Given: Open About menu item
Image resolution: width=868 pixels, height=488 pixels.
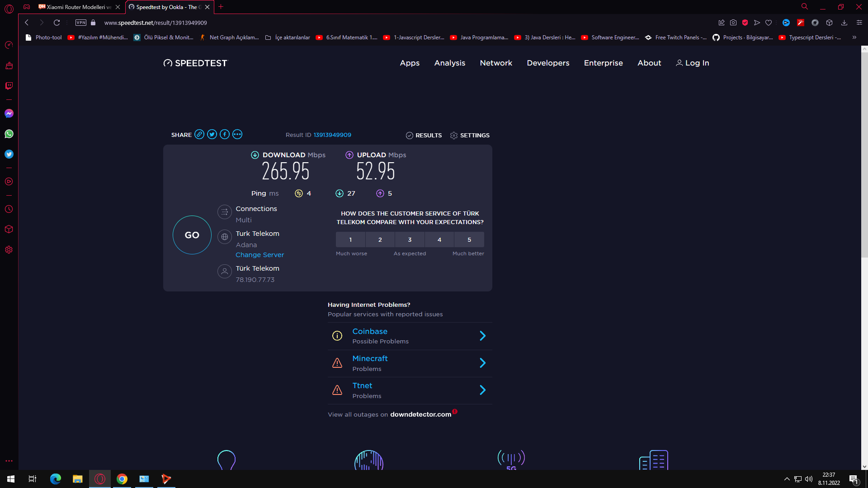Looking at the screenshot, I should tap(649, 63).
